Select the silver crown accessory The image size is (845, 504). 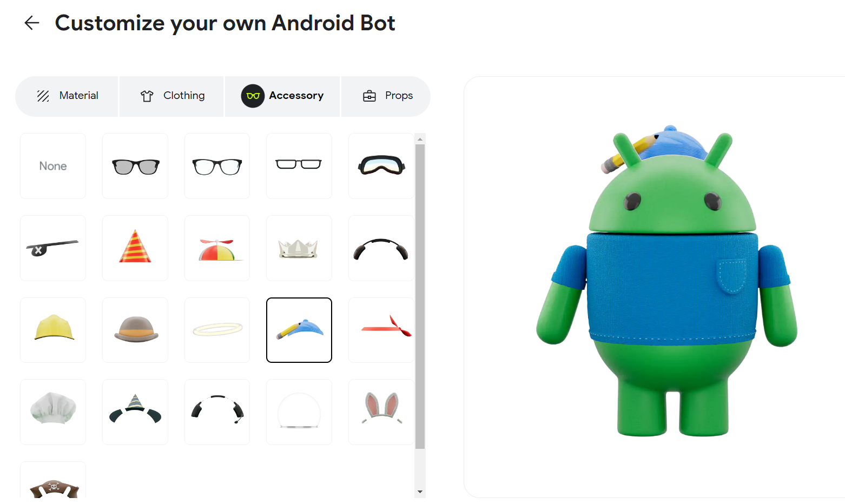(299, 248)
